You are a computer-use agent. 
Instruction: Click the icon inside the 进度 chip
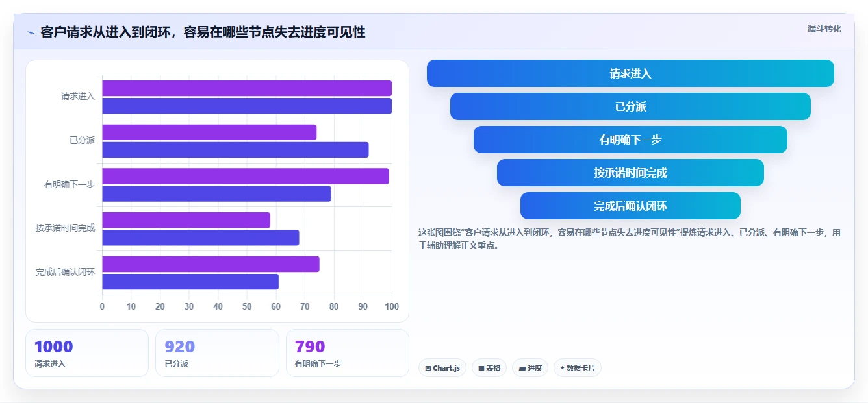(x=522, y=369)
